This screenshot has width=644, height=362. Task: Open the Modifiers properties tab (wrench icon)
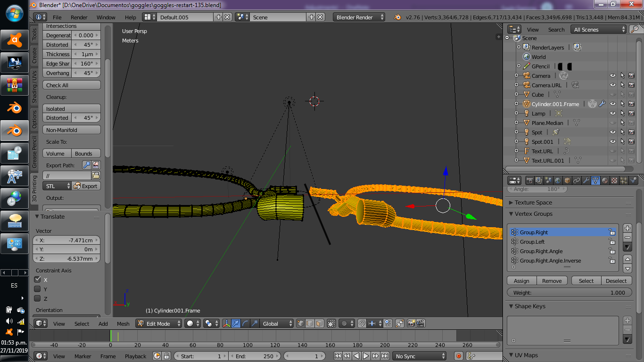(x=586, y=181)
